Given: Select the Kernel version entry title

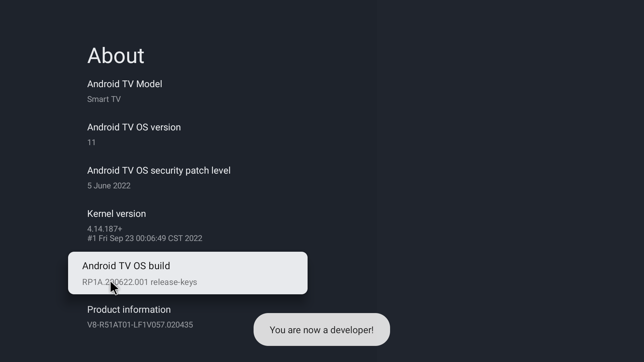Looking at the screenshot, I should pos(116,214).
